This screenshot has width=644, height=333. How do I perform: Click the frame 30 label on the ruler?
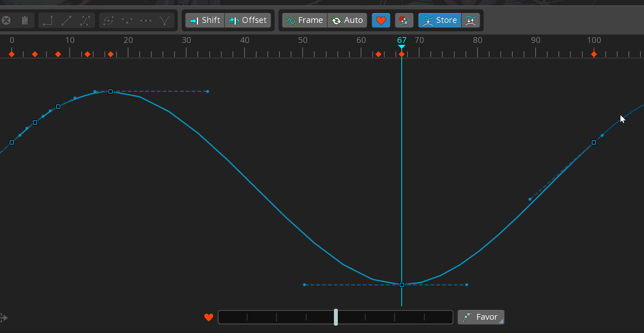click(x=186, y=40)
